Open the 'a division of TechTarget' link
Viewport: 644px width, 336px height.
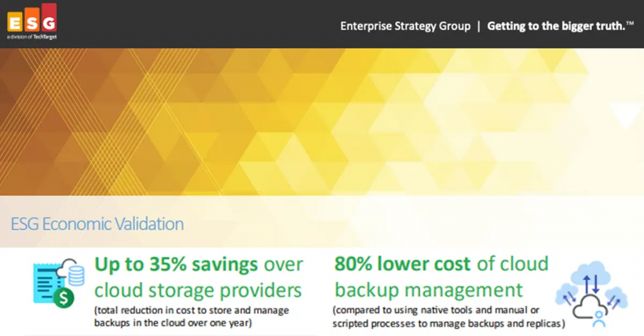point(31,38)
